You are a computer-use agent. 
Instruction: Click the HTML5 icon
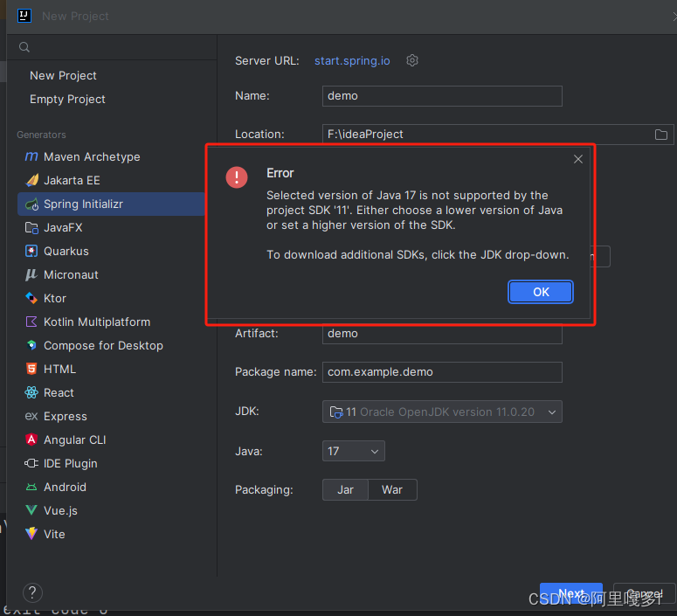click(31, 369)
